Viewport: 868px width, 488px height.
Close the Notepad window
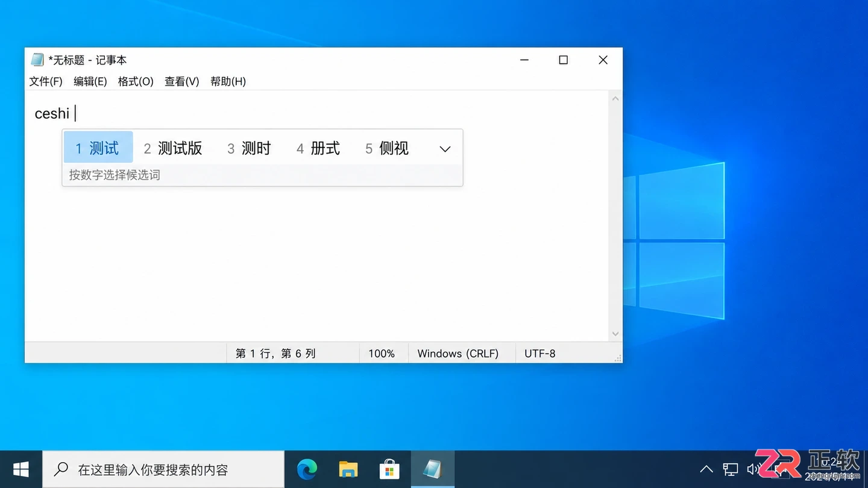(x=603, y=60)
